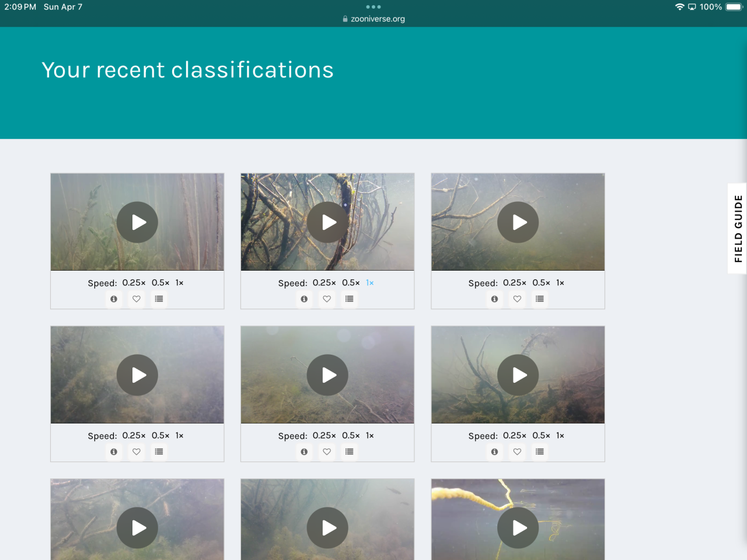Play the reeds video in the top row

point(137,222)
